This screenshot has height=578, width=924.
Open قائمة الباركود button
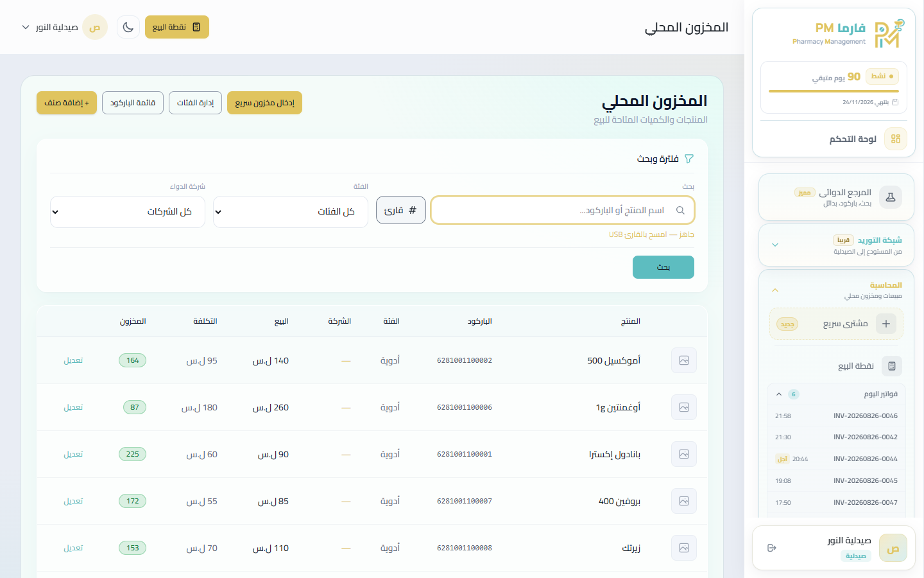(133, 103)
